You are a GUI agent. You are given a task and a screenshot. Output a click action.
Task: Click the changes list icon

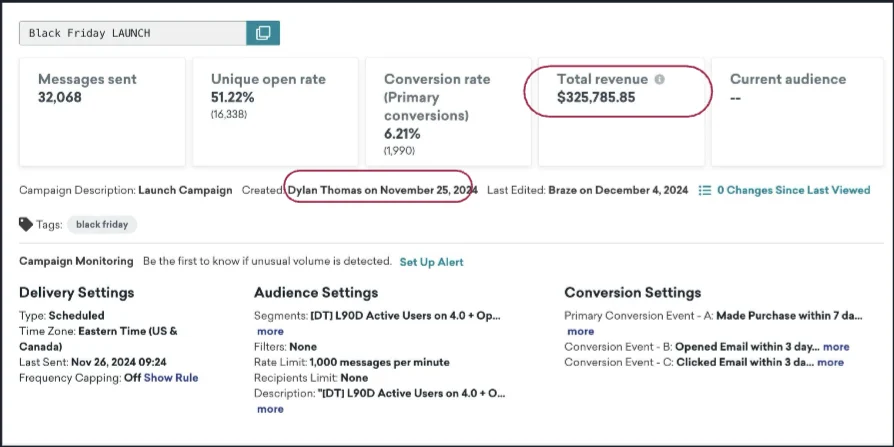click(705, 190)
